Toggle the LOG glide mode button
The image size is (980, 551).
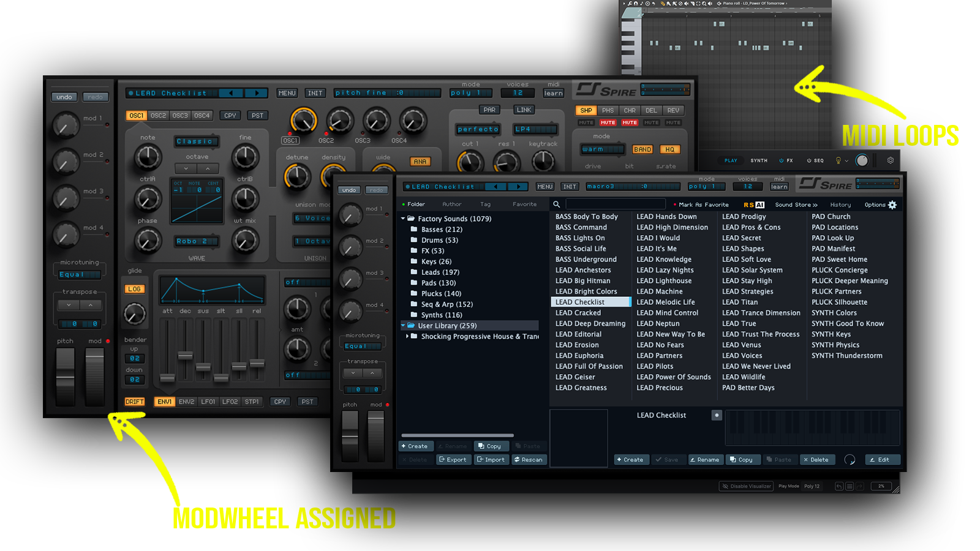coord(135,289)
